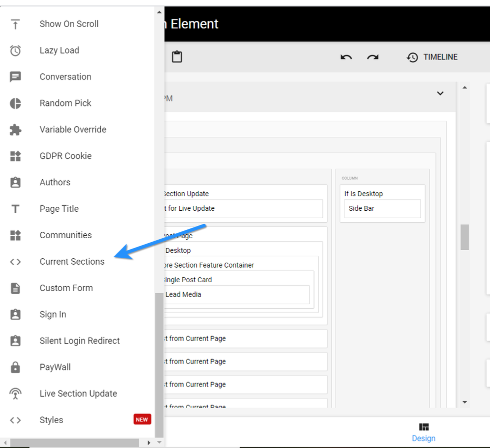Click the Lazy Load alarm clock icon

pyautogui.click(x=15, y=50)
